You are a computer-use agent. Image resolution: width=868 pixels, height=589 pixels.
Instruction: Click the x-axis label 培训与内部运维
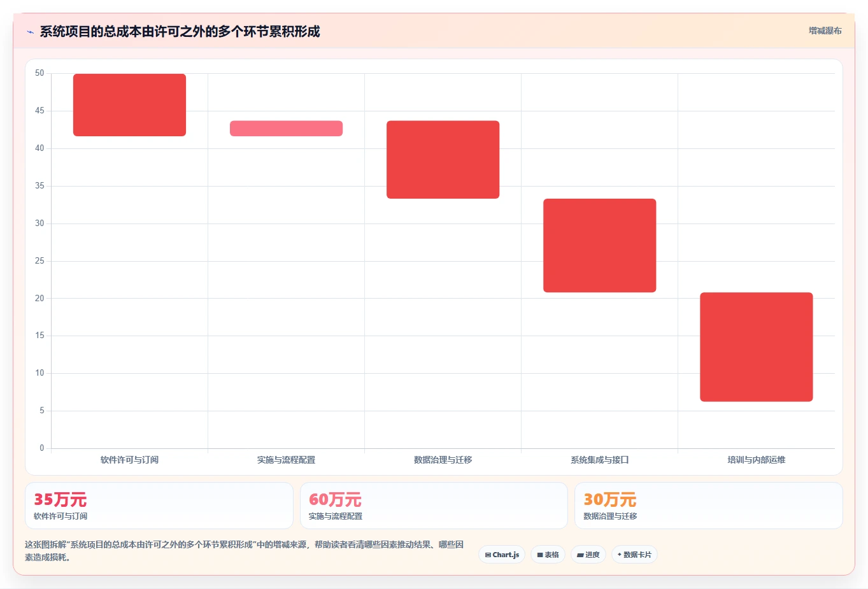(756, 460)
